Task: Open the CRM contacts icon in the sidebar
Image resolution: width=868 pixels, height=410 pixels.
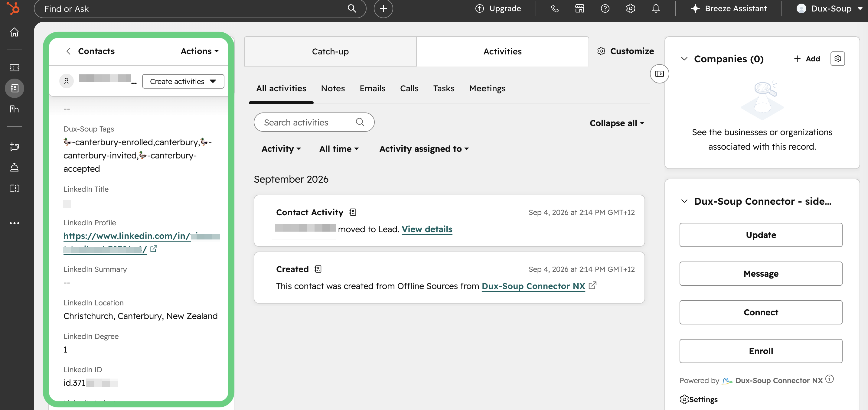Action: coord(14,88)
